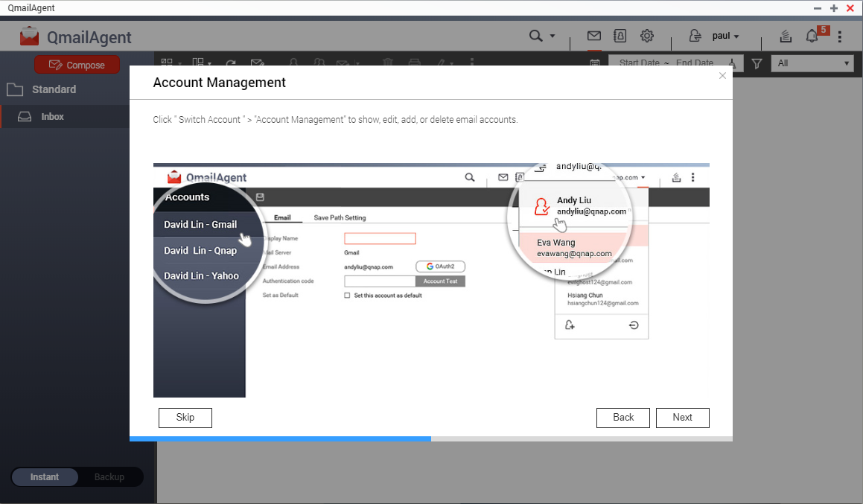863x504 pixels.
Task: Open the mail view envelope icon
Action: click(x=594, y=36)
